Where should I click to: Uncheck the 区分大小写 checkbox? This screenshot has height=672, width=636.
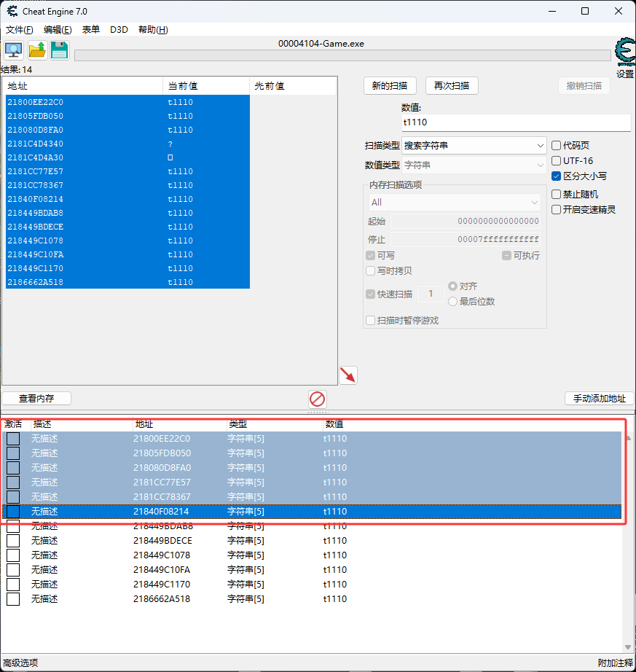point(557,176)
